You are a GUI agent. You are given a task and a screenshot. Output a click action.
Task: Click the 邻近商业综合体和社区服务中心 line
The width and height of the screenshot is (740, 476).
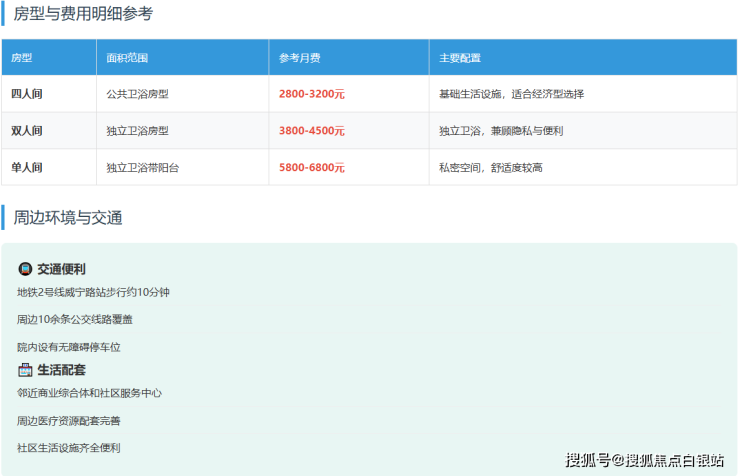tap(90, 393)
